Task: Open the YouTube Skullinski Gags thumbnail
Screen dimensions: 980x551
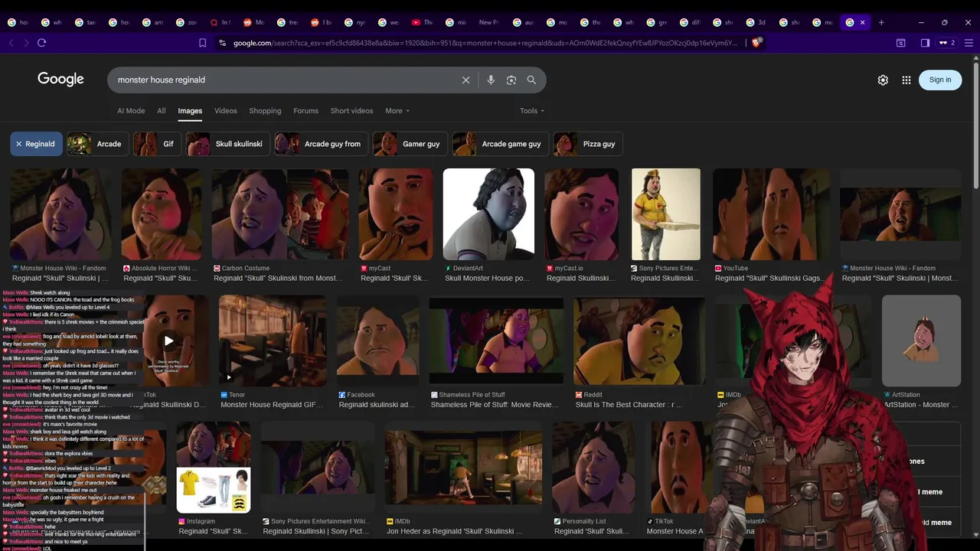Action: [x=771, y=214]
